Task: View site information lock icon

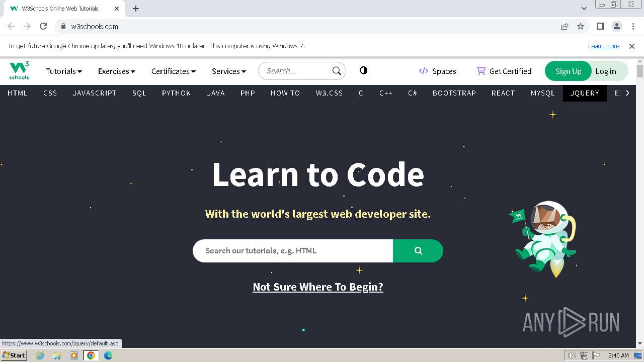Action: 63,26
